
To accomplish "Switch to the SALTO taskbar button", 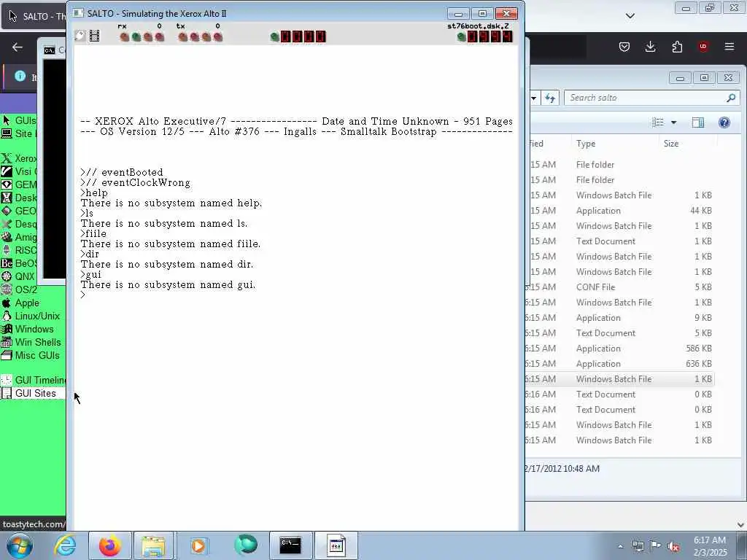I will pyautogui.click(x=336, y=545).
